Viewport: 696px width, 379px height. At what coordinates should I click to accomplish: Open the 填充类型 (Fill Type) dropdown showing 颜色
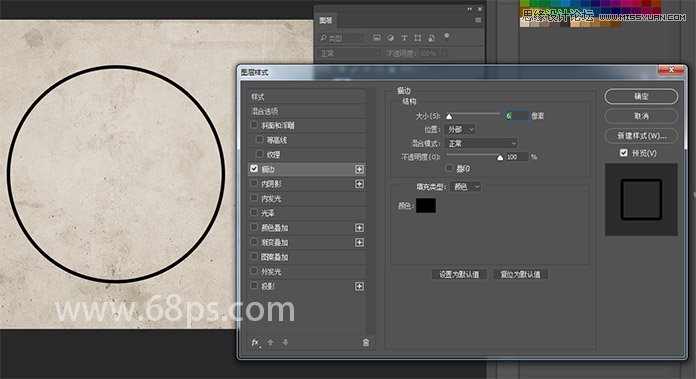tap(465, 187)
